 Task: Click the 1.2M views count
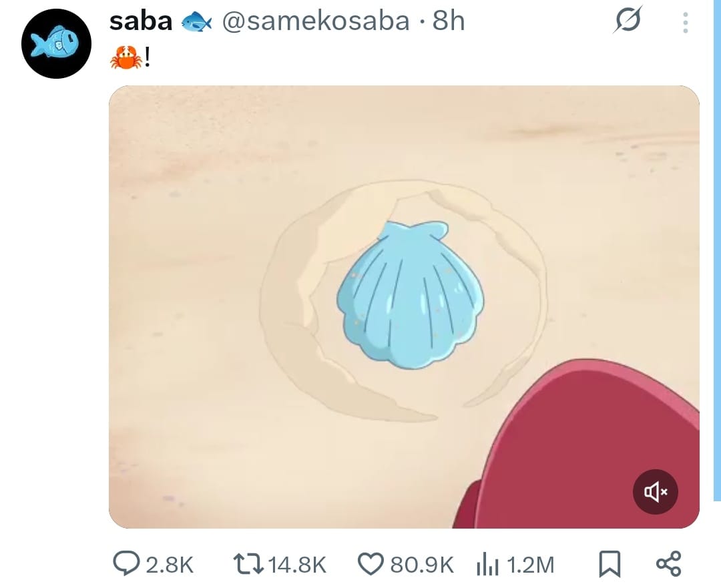531,565
